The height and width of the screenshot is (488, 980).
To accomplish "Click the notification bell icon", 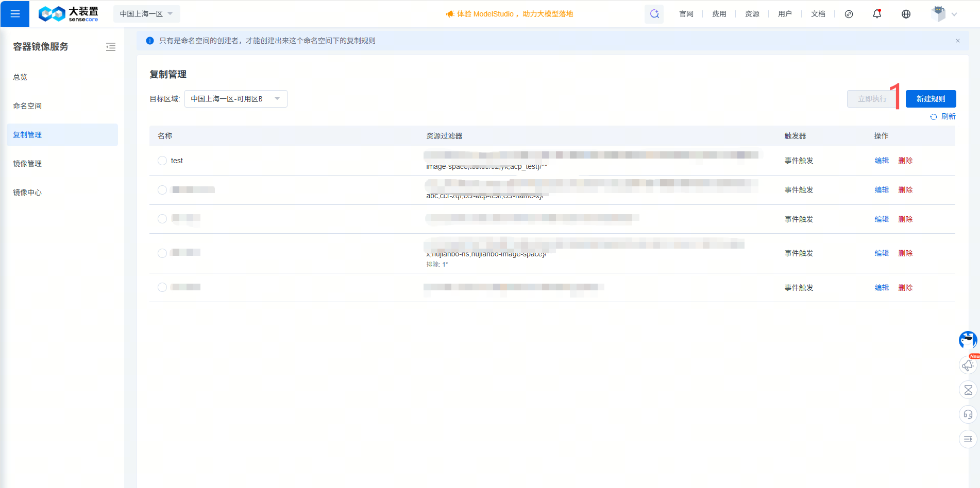I will click(877, 14).
